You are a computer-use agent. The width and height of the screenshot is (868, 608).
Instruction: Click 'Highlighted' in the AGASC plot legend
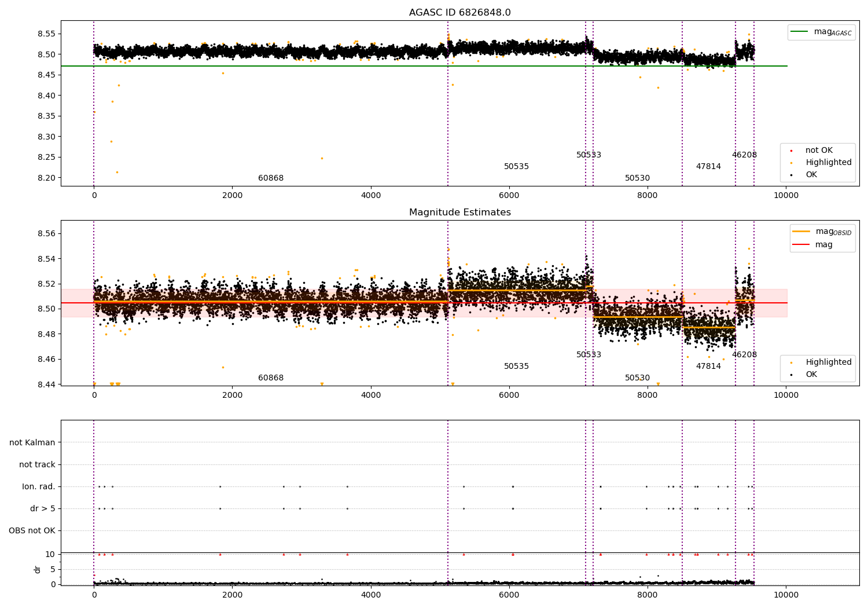(x=829, y=163)
